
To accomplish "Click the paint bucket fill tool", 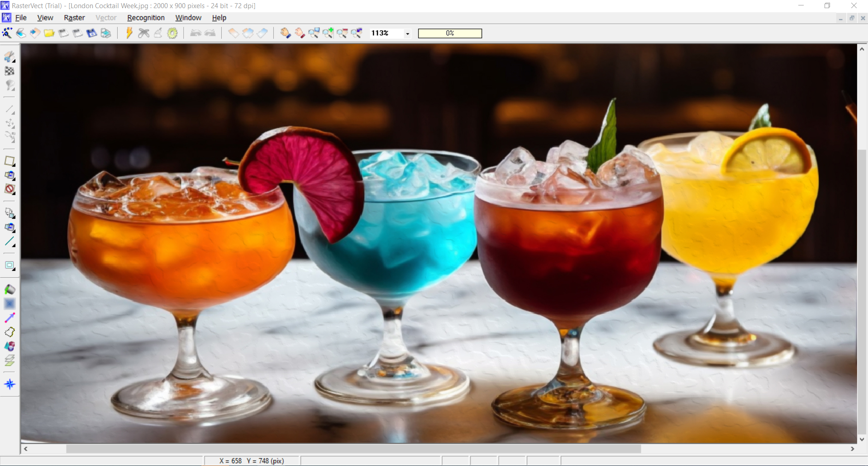I will pos(10,290).
